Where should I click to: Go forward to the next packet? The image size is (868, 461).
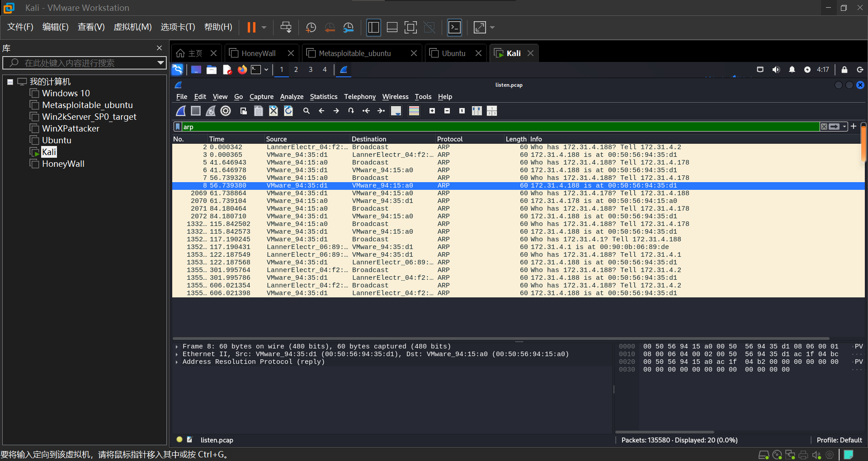pos(336,111)
